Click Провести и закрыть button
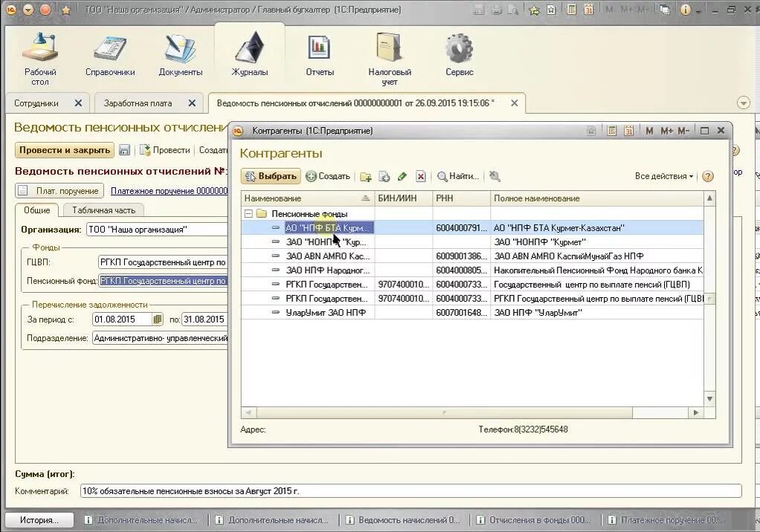Screen dimensions: 760x532 click(x=65, y=150)
